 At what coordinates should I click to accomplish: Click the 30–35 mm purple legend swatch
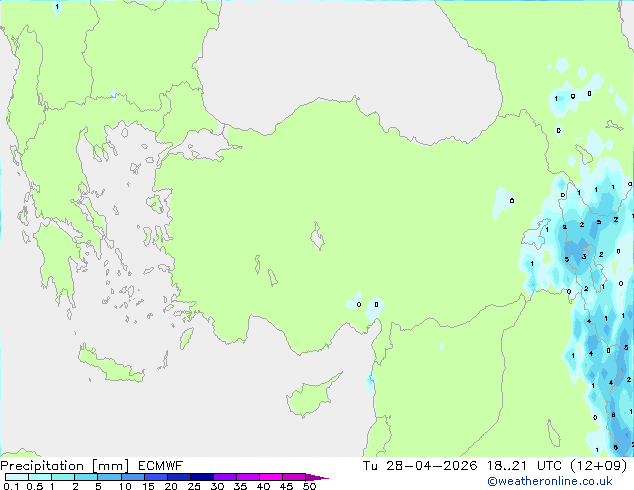tap(224, 477)
